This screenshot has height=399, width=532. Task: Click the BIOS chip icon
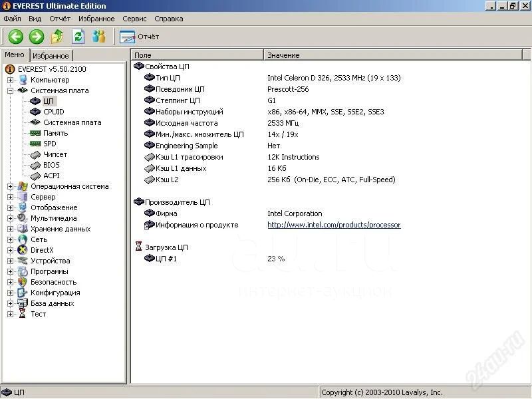[35, 165]
